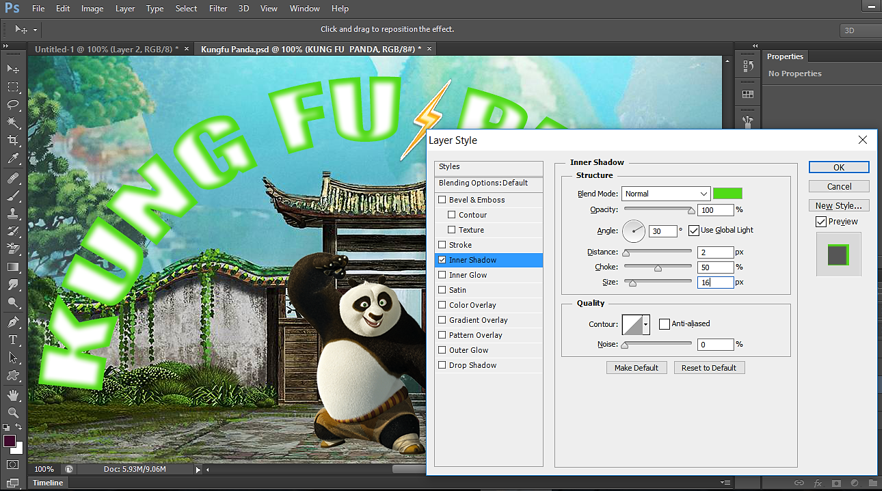The height and width of the screenshot is (493, 883).
Task: Select the Pen tool
Action: (13, 322)
